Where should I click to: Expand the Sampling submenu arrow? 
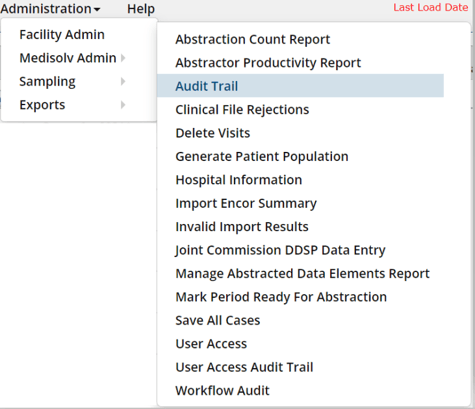pyautogui.click(x=123, y=81)
